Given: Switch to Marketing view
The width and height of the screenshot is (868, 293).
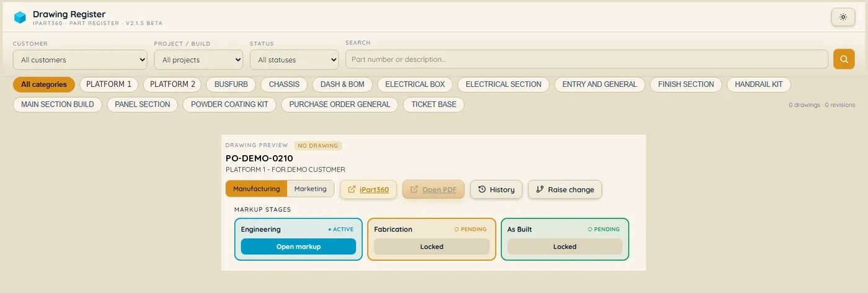Looking at the screenshot, I should [x=311, y=189].
